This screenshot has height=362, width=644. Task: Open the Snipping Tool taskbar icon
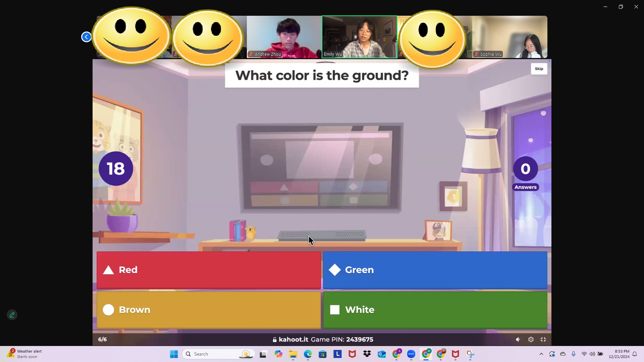[x=470, y=354]
